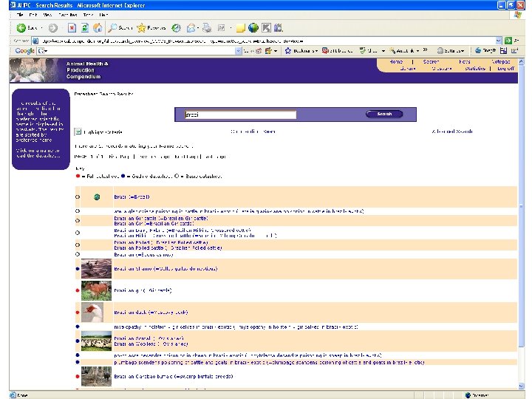
Task: Open the Help menu
Action: pyautogui.click(x=103, y=15)
